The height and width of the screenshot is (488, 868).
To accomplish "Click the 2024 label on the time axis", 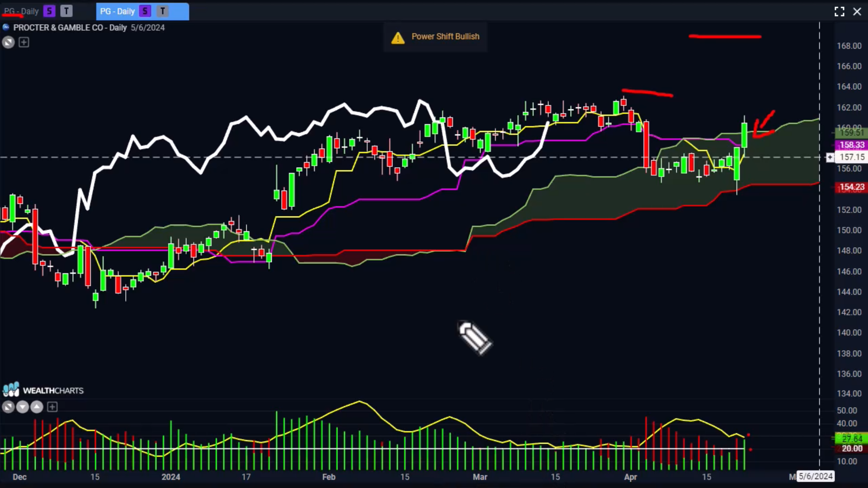I will 171,477.
